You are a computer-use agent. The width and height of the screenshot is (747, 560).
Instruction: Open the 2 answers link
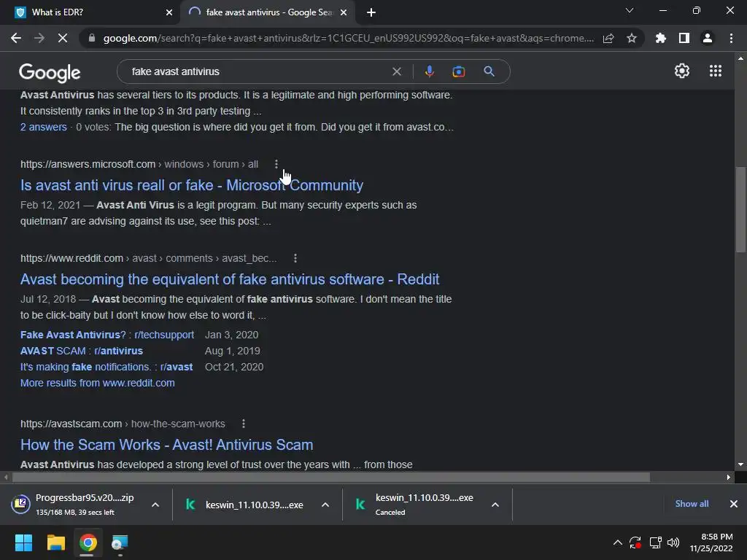[x=43, y=127]
